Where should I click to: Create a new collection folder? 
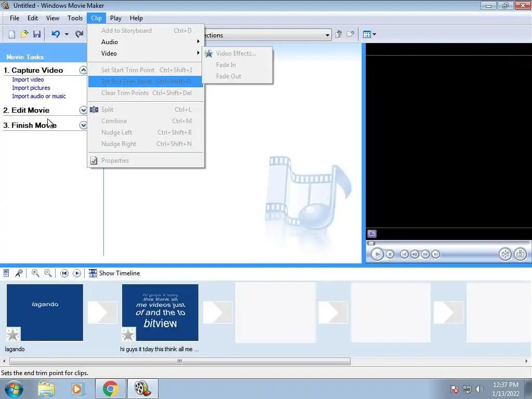350,34
